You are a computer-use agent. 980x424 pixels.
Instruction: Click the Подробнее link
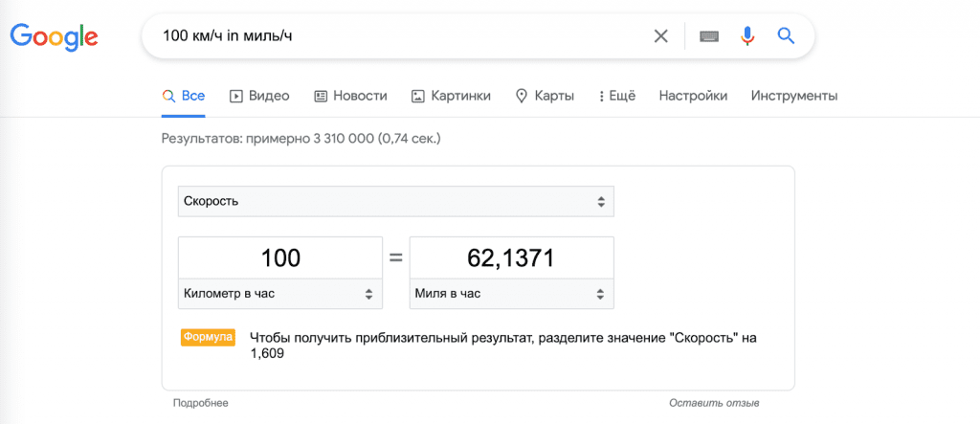pos(200,404)
